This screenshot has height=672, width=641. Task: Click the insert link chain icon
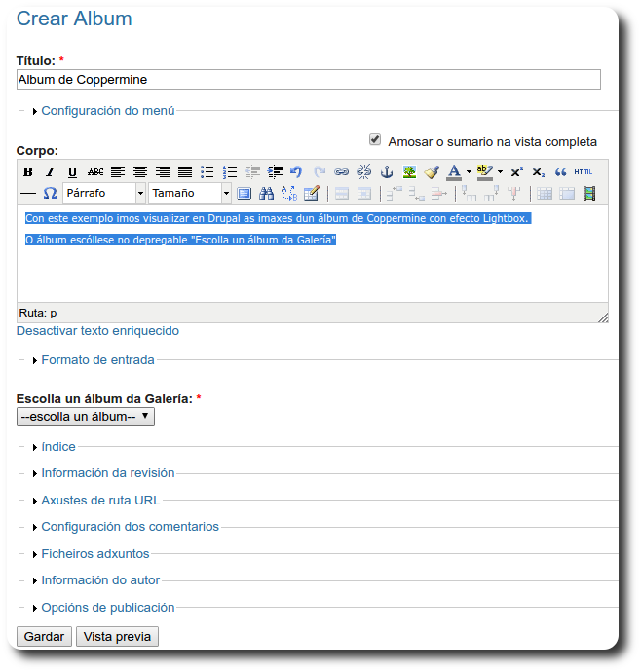click(341, 172)
